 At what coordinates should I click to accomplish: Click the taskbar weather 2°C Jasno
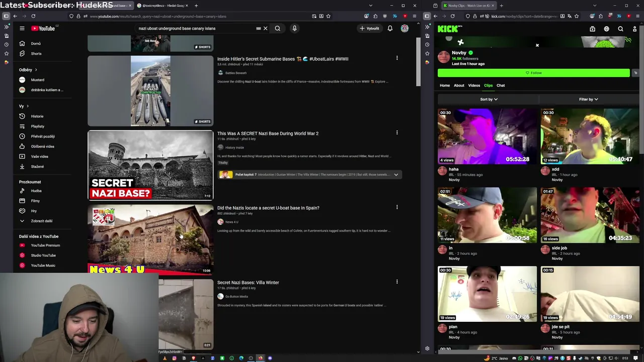496,358
